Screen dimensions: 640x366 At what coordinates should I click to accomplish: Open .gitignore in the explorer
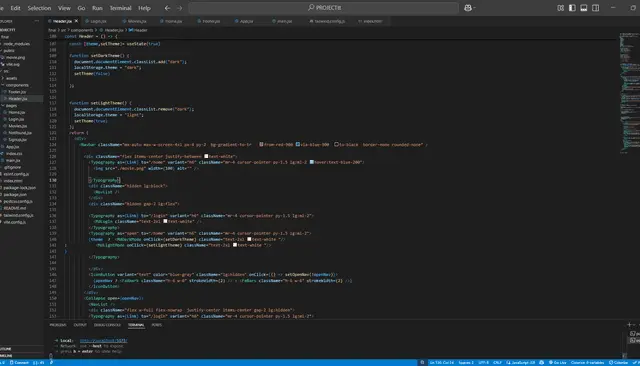click(x=12, y=167)
